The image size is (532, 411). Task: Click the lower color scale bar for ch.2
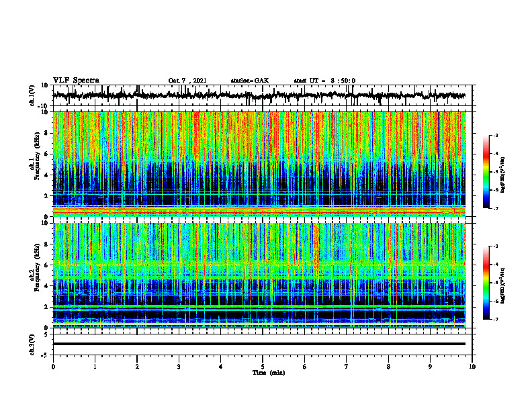pos(486,283)
